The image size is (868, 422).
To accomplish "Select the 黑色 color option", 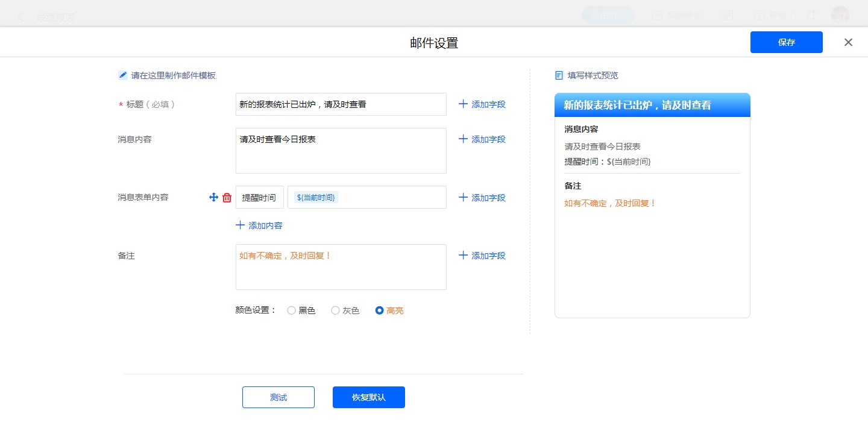I will [x=292, y=310].
